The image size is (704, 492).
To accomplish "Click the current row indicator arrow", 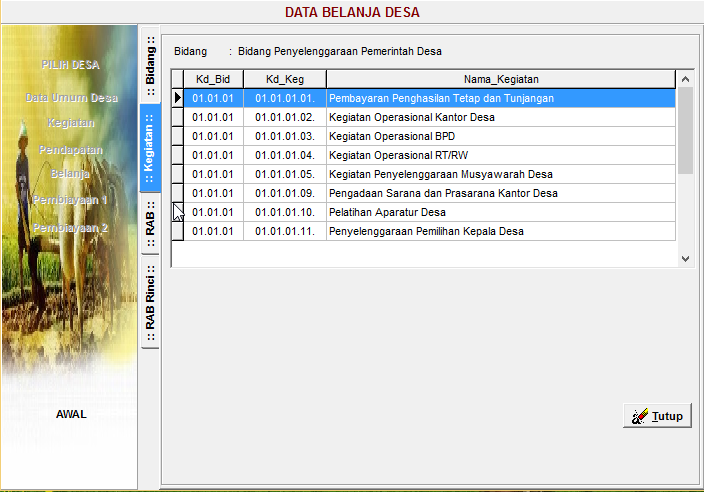I will click(x=179, y=98).
